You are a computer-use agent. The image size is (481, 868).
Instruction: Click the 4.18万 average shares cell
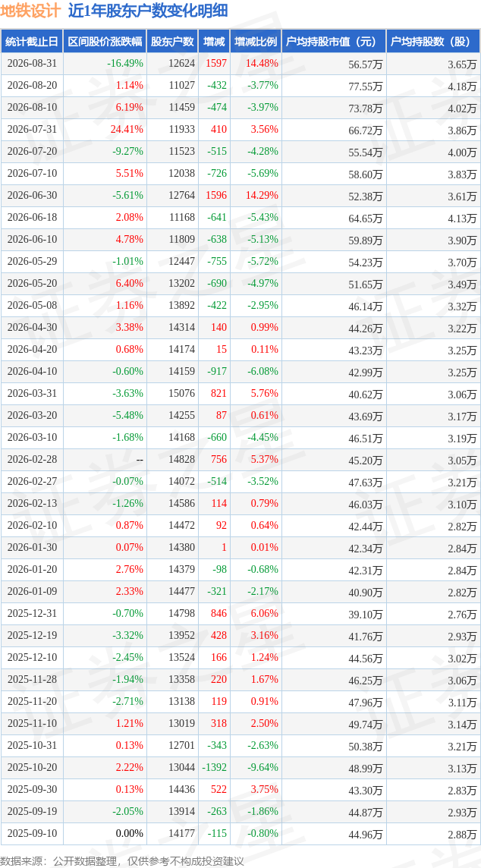click(x=463, y=86)
